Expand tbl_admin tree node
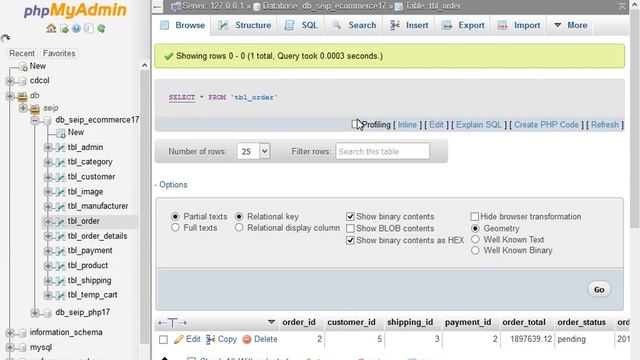This screenshot has height=360, width=640. click(48, 147)
